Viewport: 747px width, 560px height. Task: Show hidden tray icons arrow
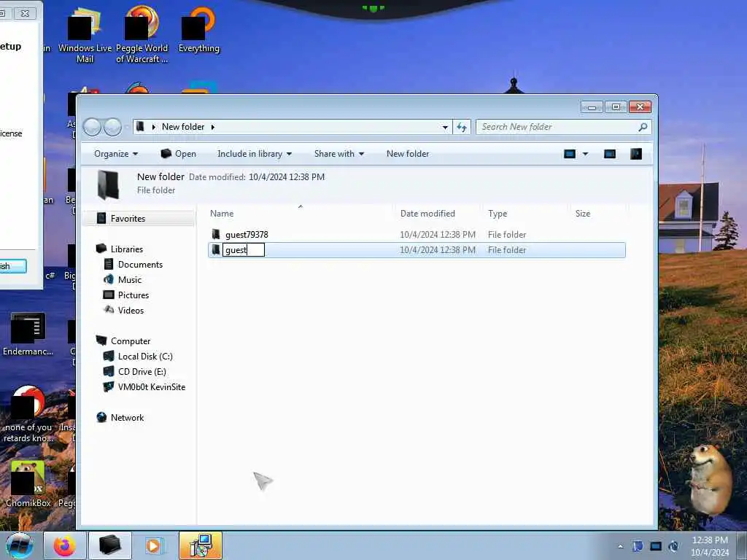pos(620,546)
